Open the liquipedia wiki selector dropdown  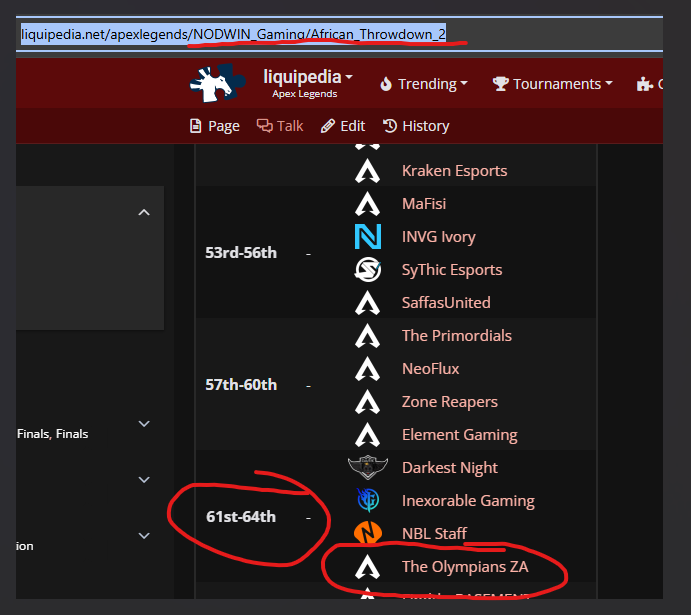[x=308, y=82]
